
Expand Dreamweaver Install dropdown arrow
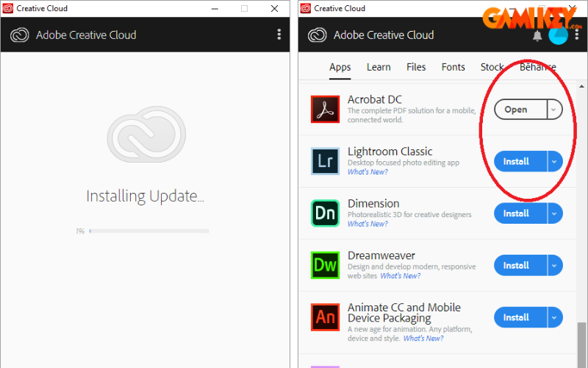[x=554, y=266]
